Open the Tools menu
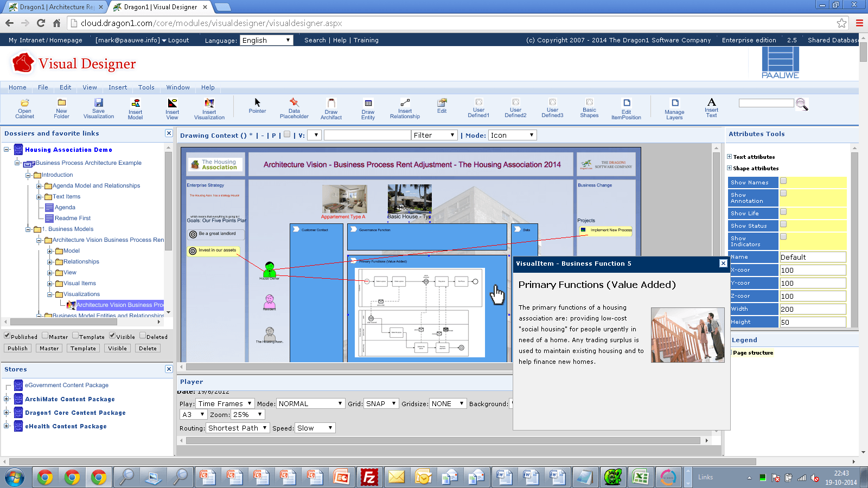Screen dimensions: 868x488 (146, 87)
